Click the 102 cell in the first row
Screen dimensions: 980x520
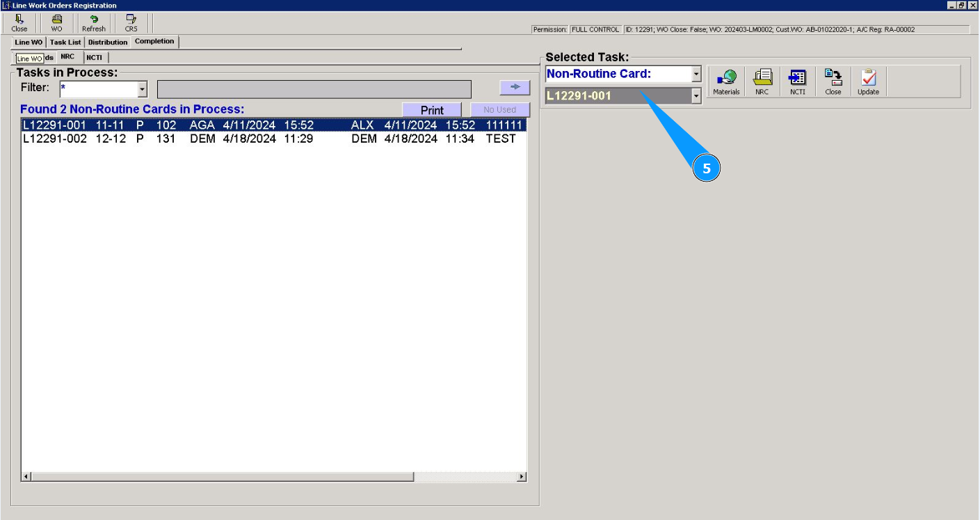tap(166, 125)
